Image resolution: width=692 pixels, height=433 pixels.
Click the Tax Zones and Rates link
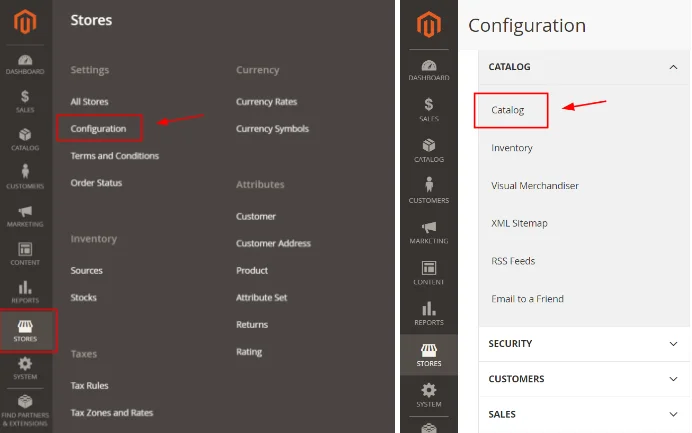112,412
